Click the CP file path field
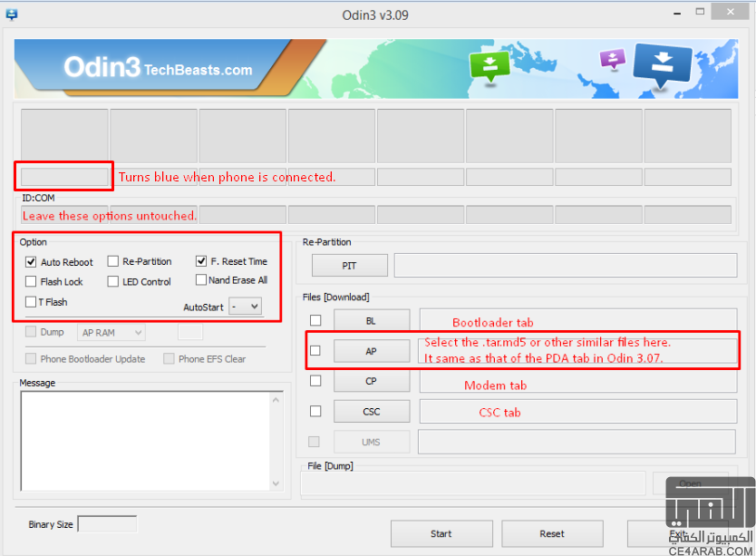This screenshot has height=556, width=756. click(x=578, y=381)
